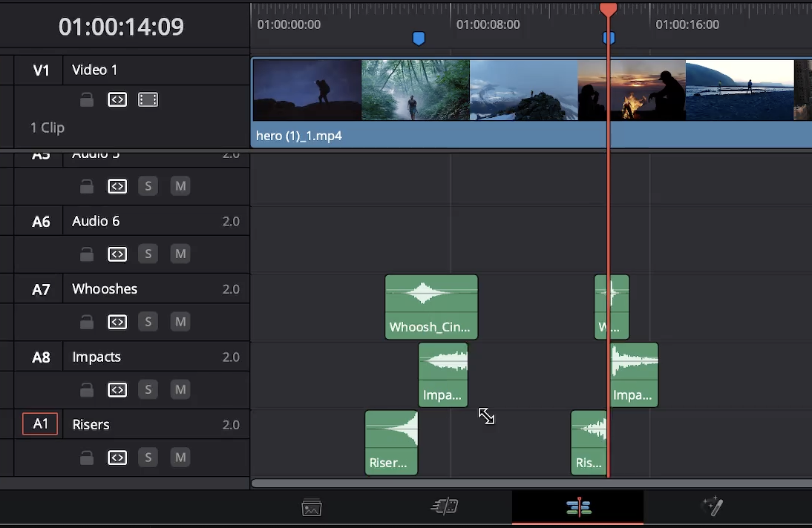Image resolution: width=812 pixels, height=528 pixels.
Task: Click the 01:00:14:09 timecode display
Action: pyautogui.click(x=121, y=27)
